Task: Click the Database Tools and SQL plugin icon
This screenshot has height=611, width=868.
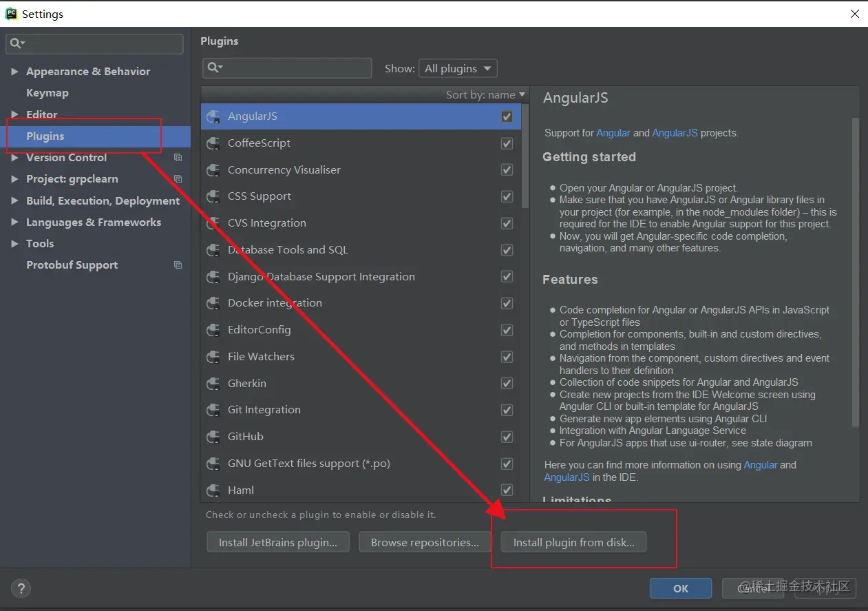Action: click(x=213, y=250)
